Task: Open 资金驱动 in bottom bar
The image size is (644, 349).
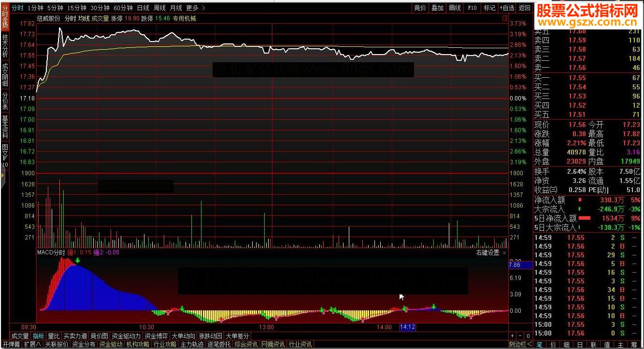Action: (111, 345)
